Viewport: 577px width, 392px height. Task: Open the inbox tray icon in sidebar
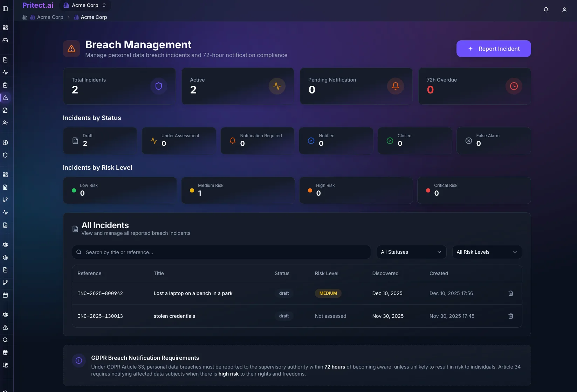5,40
